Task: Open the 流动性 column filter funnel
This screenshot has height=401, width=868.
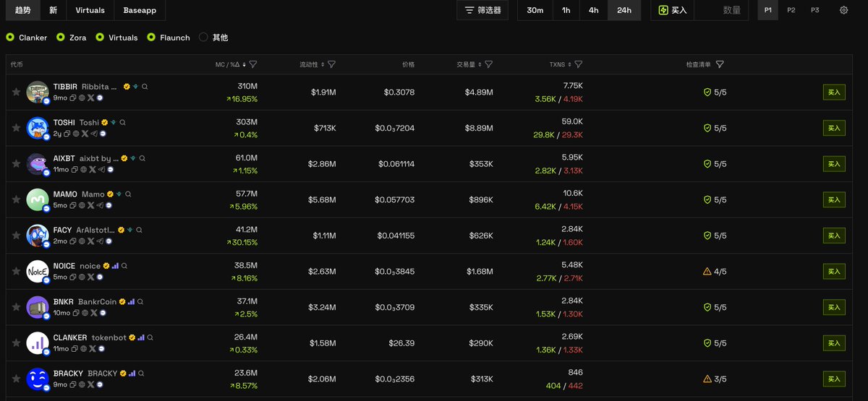Action: 331,64
